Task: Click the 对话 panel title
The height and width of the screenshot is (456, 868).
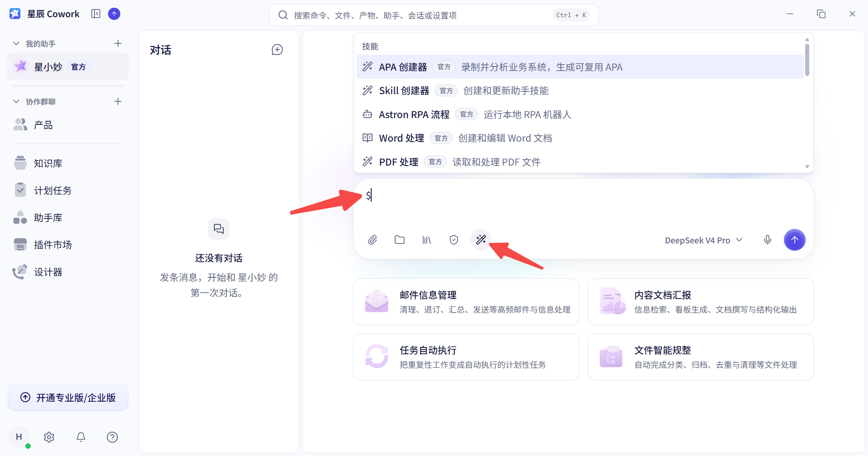Action: point(160,50)
